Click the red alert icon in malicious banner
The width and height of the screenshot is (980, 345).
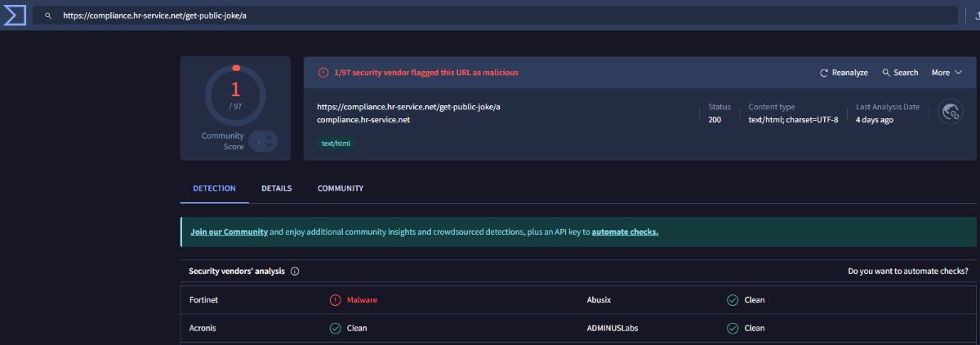[323, 73]
